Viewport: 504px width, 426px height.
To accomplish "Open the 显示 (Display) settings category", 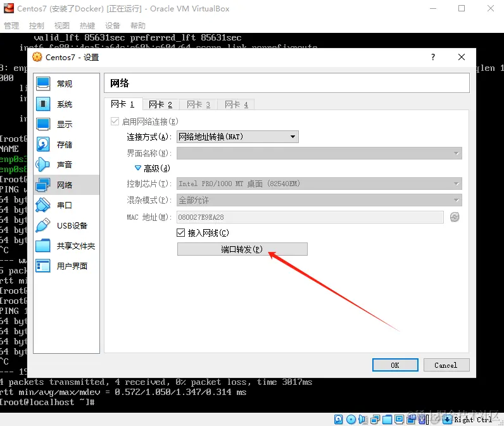I will pos(66,124).
